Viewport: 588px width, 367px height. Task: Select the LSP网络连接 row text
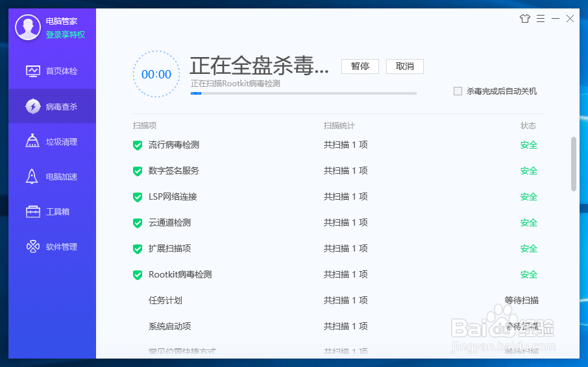(173, 196)
